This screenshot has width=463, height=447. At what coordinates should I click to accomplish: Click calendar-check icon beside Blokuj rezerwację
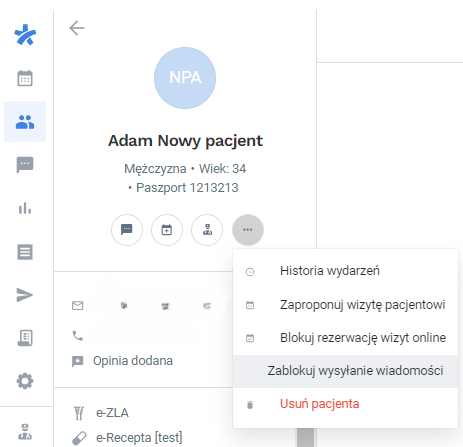pyautogui.click(x=250, y=338)
